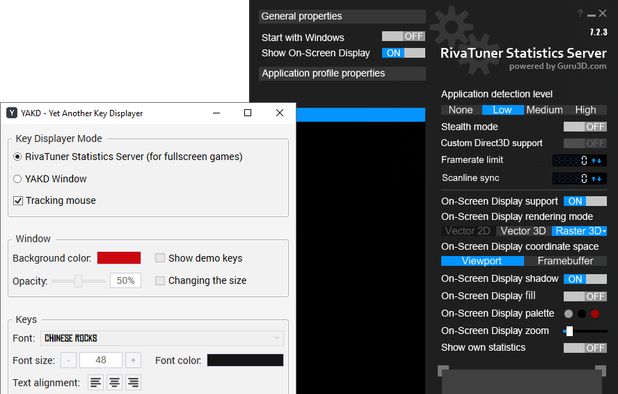Pick the black Font color swatch
The image size is (618, 394).
245,360
